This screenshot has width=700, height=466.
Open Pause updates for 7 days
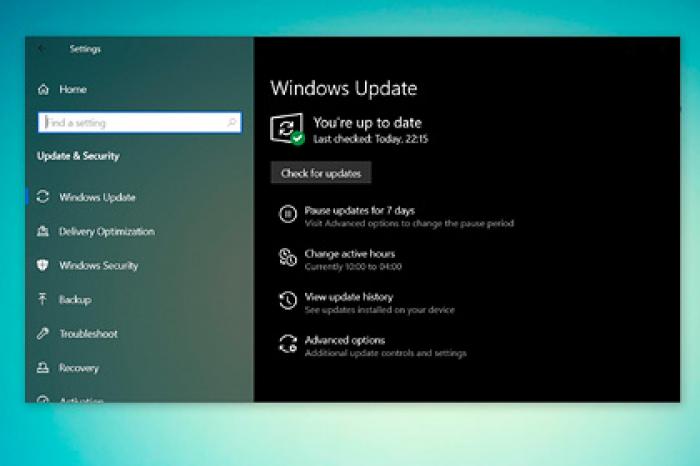click(359, 210)
